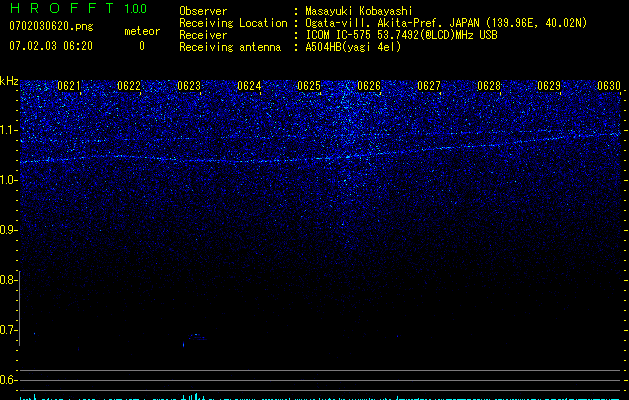Click the 0.6 kHz axis label
Viewport: 629px width, 400px height.
click(8, 380)
